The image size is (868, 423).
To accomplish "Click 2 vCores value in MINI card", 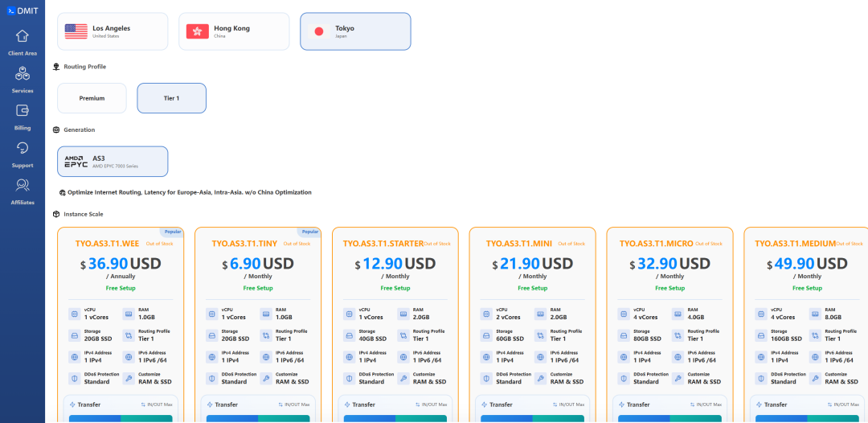I will click(508, 317).
